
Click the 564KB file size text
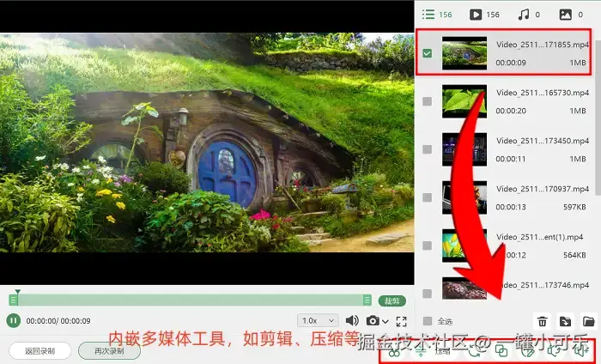click(x=574, y=255)
